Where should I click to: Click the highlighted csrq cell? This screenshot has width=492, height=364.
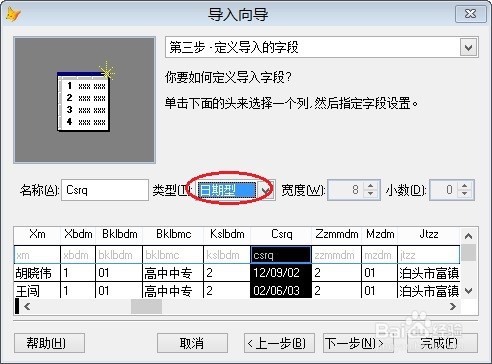click(281, 255)
